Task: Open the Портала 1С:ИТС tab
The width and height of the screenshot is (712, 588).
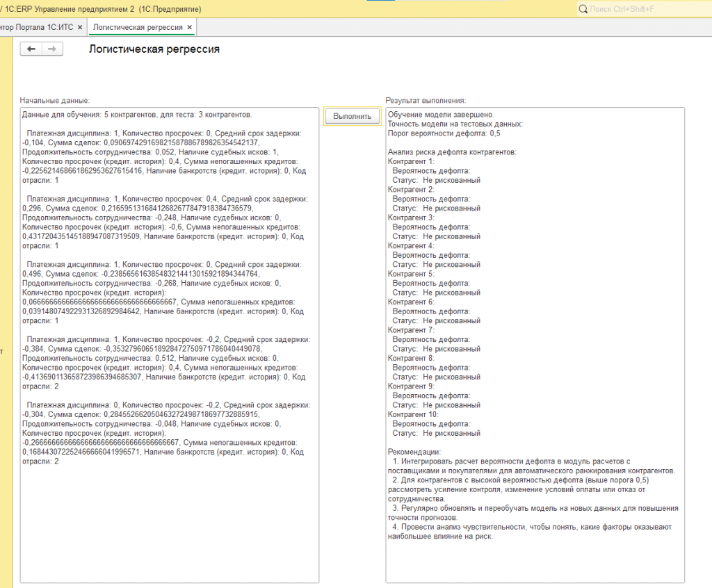Action: pos(36,27)
